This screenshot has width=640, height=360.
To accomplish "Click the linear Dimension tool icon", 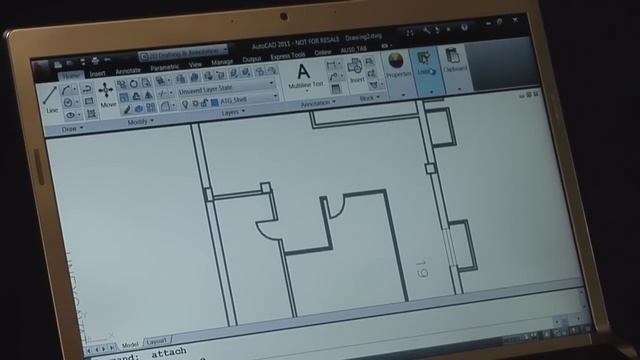I will coord(331,65).
